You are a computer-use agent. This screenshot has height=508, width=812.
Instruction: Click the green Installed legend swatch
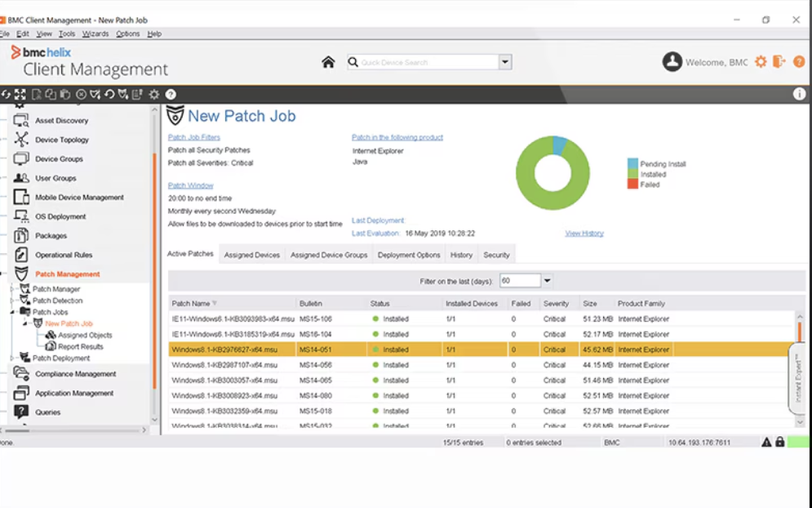pyautogui.click(x=632, y=174)
